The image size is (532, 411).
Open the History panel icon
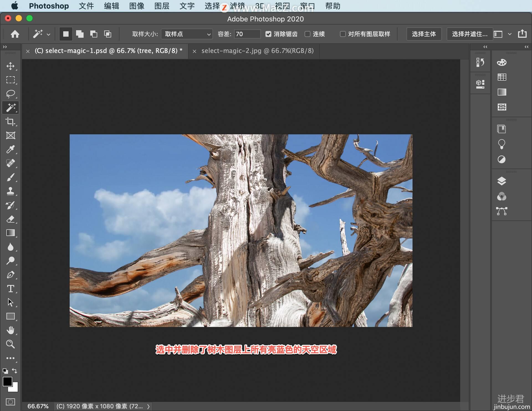480,62
